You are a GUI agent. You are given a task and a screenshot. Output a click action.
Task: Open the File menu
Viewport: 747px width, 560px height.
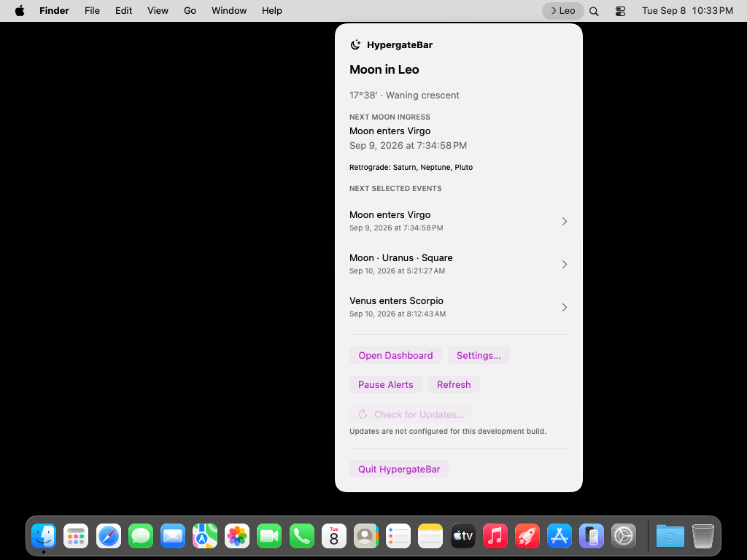click(x=92, y=10)
